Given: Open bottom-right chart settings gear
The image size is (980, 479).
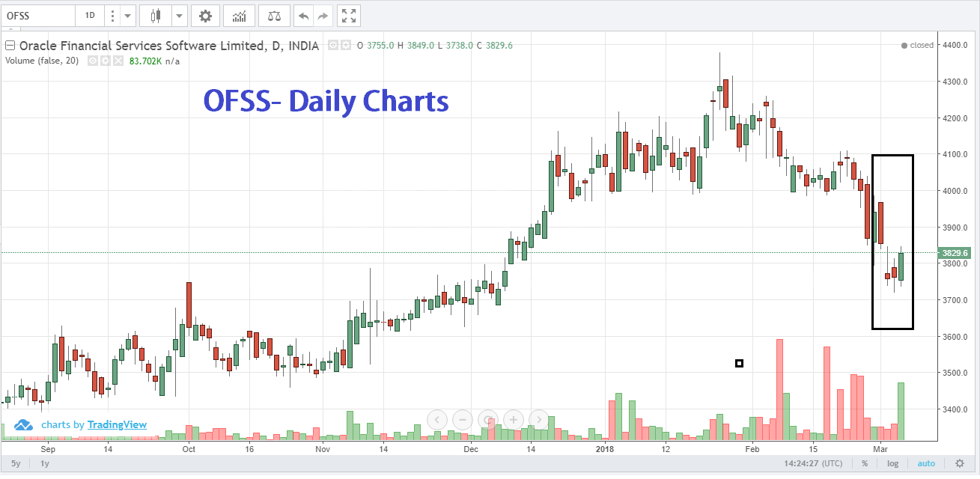Looking at the screenshot, I should click(959, 463).
